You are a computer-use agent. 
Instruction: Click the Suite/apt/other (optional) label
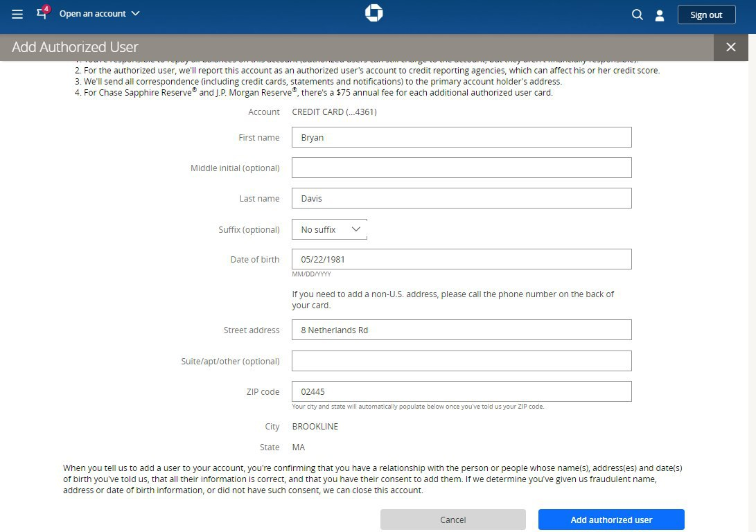point(230,361)
